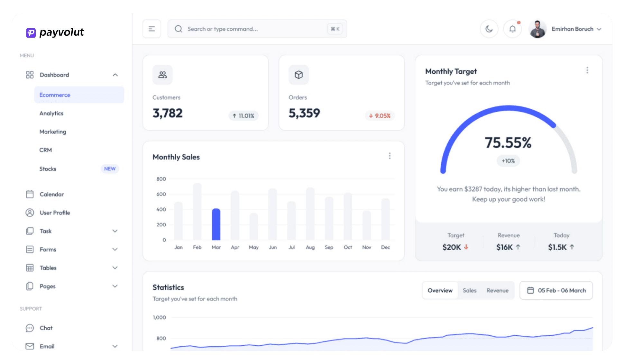Click the highlighted Mar sales bar
The width and height of the screenshot is (624, 364).
(216, 224)
